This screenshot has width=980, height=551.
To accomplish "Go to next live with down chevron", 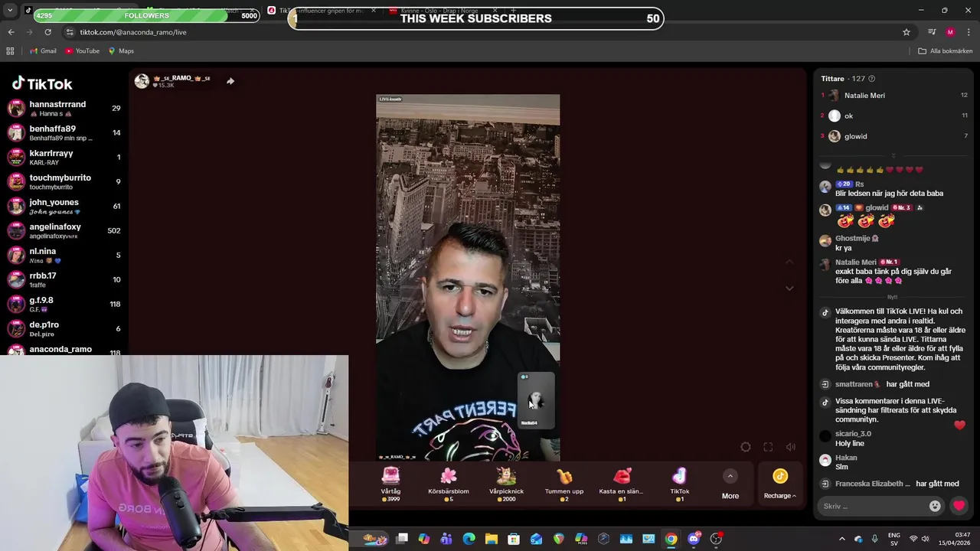I will pos(789,288).
